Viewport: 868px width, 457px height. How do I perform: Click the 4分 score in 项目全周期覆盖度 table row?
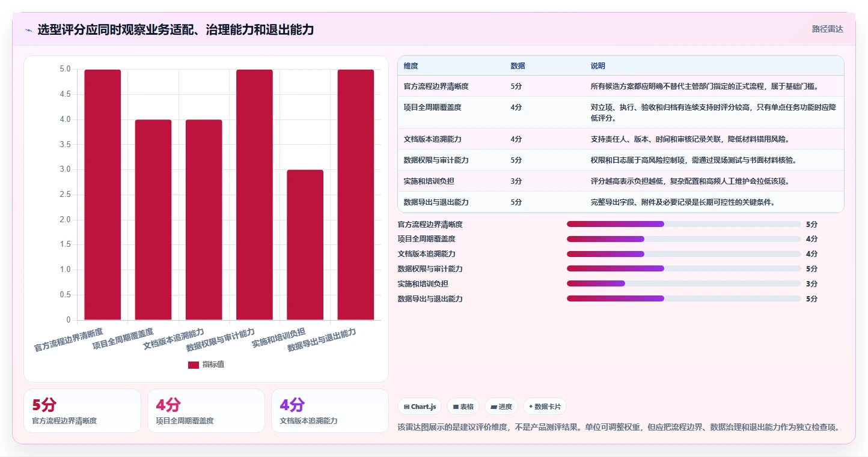(x=516, y=107)
